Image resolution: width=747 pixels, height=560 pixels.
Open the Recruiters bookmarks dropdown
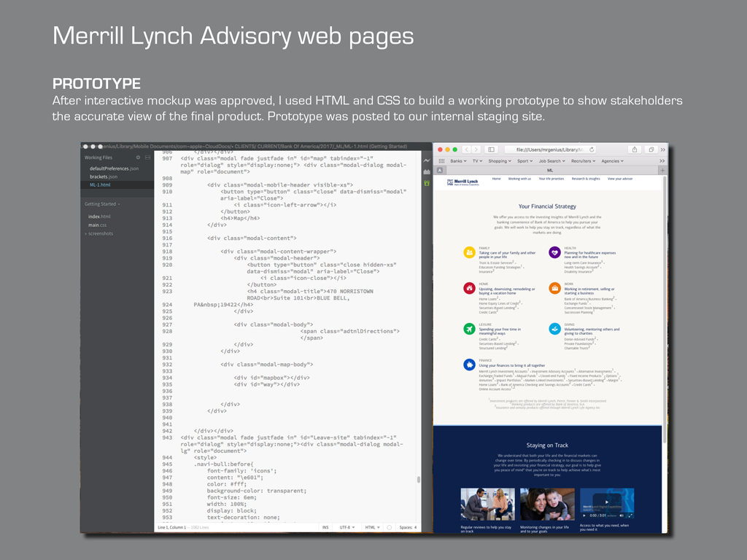pos(584,161)
